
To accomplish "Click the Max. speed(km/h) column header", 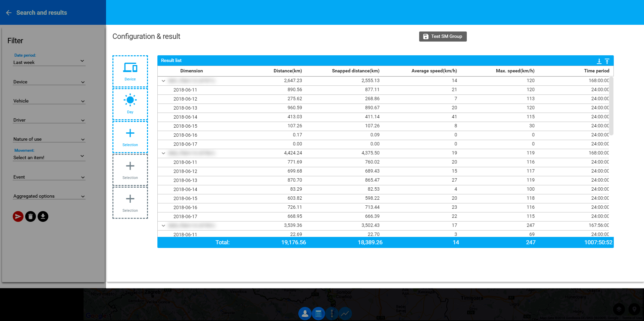I will click(515, 71).
